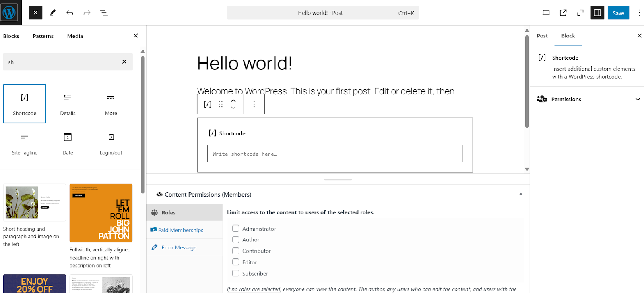Switch to the Post tab in the sidebar

[542, 36]
